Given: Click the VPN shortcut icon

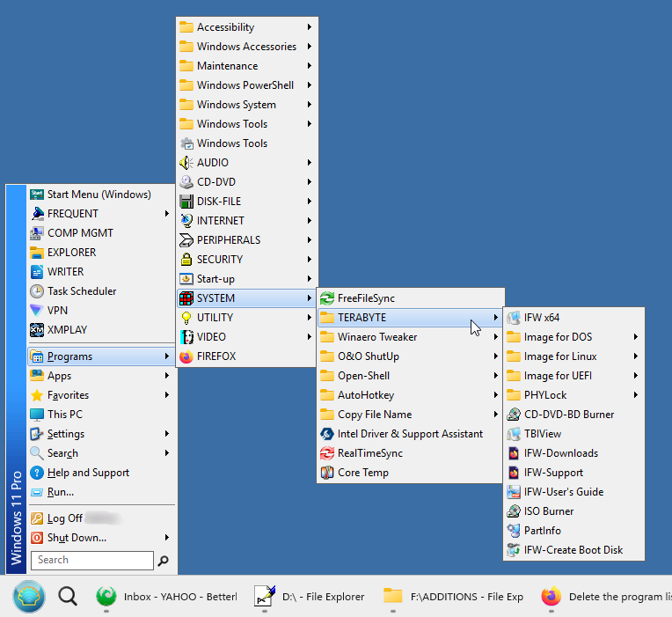Looking at the screenshot, I should [x=37, y=311].
